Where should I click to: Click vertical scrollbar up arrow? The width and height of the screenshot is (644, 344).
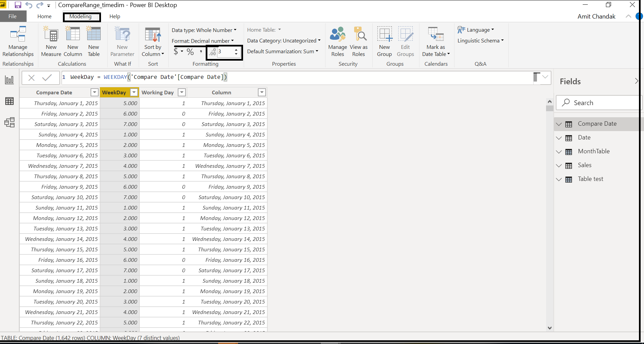550,101
